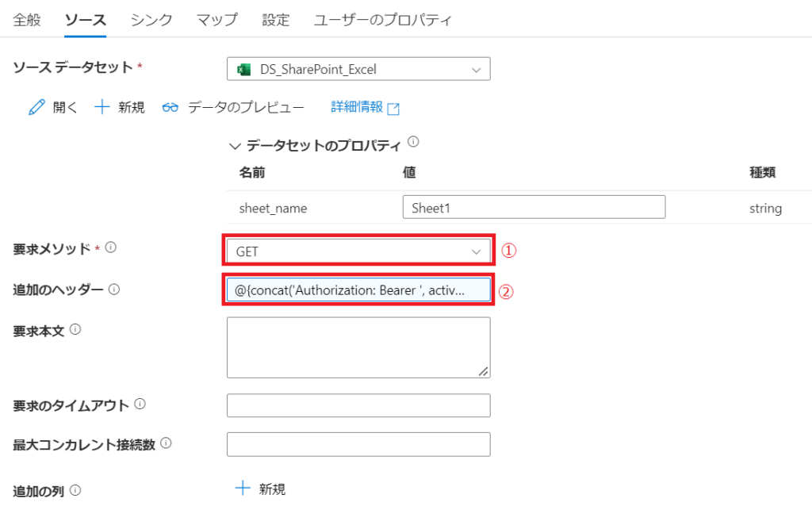Open the DS_SharePoint_Excel source dataset dropdown
The width and height of the screenshot is (812, 506).
[358, 70]
